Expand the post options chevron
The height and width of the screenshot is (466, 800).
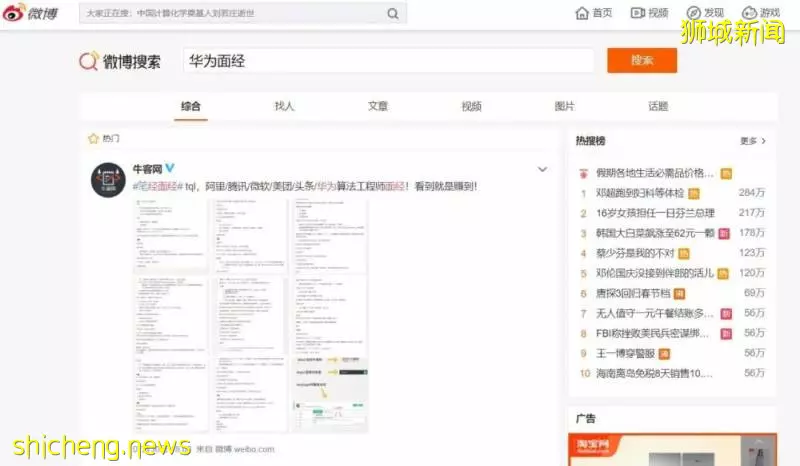[542, 169]
